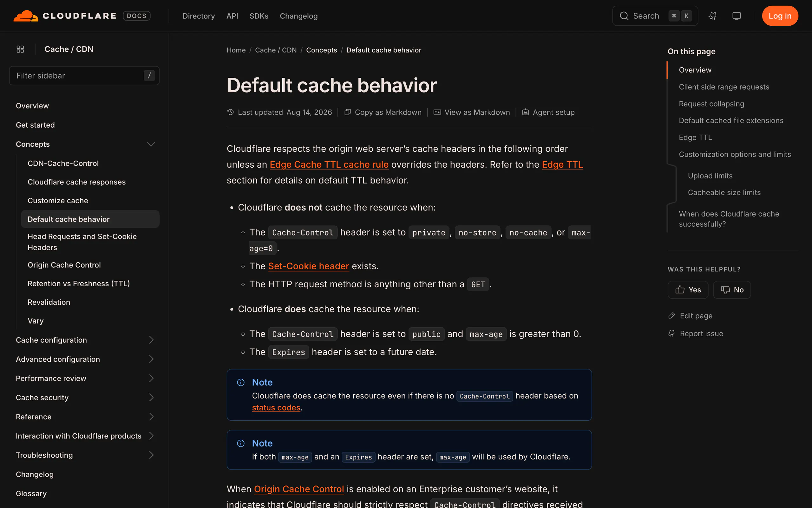
Task: Open Overview in left sidebar
Action: coord(32,106)
